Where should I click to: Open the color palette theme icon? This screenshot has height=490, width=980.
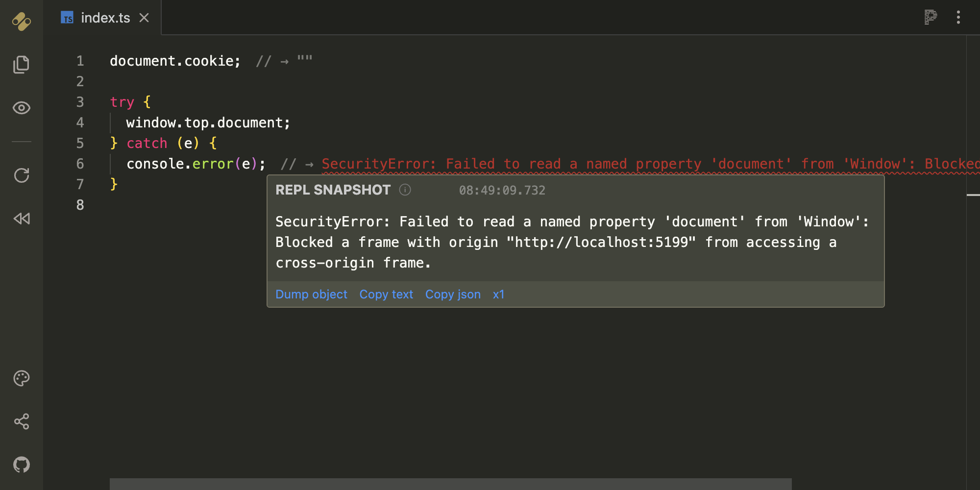22,378
